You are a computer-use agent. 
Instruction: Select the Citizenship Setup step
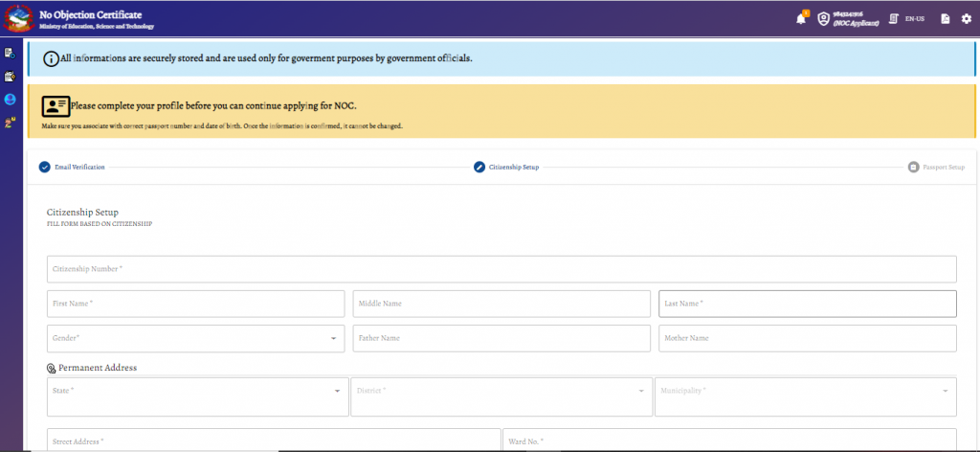coord(506,168)
